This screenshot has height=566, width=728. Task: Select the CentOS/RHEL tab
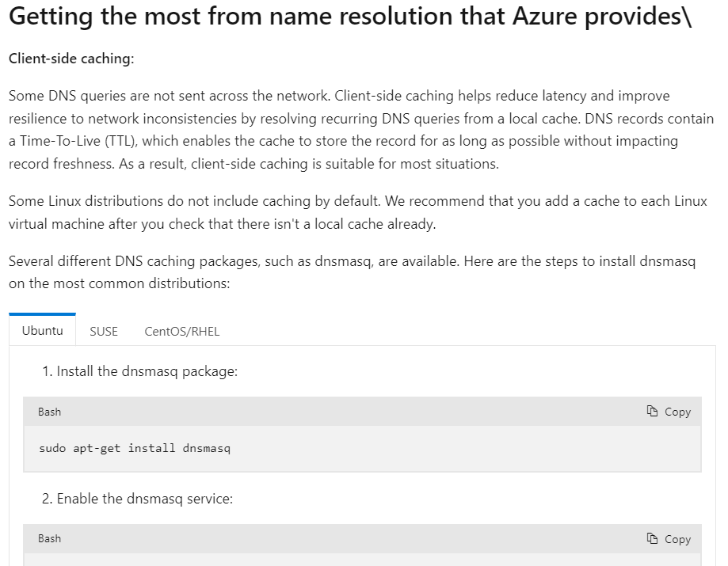[181, 331]
